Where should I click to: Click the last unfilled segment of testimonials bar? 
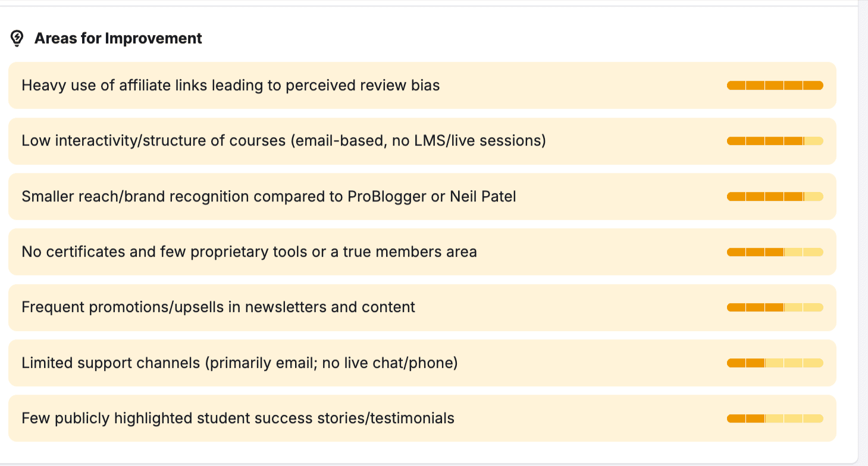(x=814, y=418)
